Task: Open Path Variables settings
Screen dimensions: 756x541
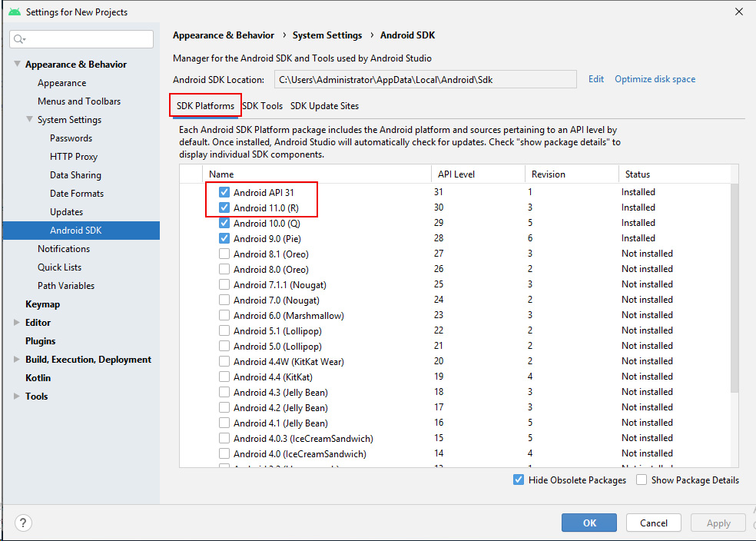Action: (x=66, y=285)
